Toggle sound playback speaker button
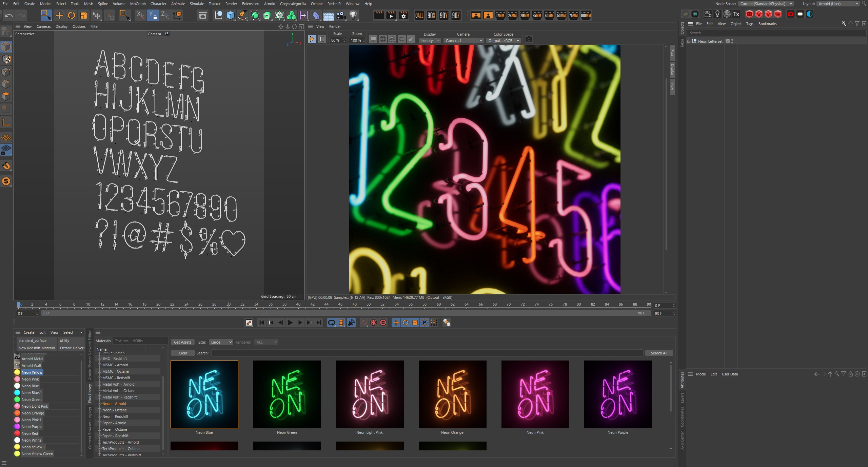The image size is (868, 467). pos(351,323)
